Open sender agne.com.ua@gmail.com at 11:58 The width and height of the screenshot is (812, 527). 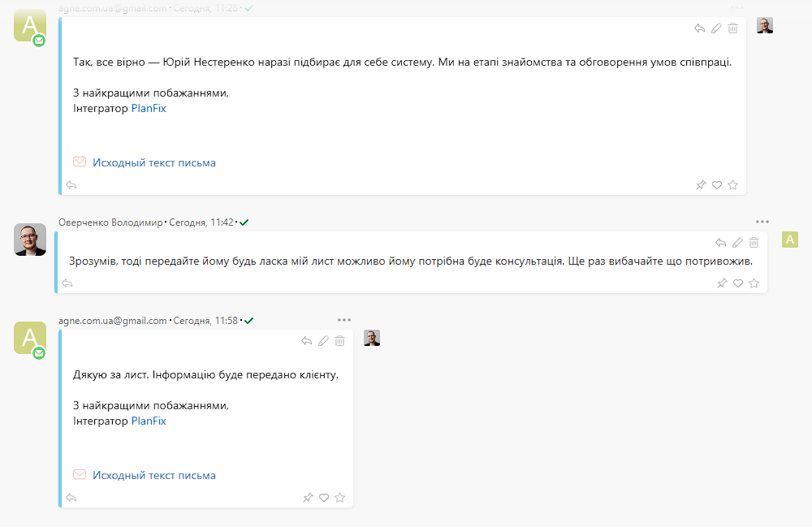pyautogui.click(x=112, y=321)
